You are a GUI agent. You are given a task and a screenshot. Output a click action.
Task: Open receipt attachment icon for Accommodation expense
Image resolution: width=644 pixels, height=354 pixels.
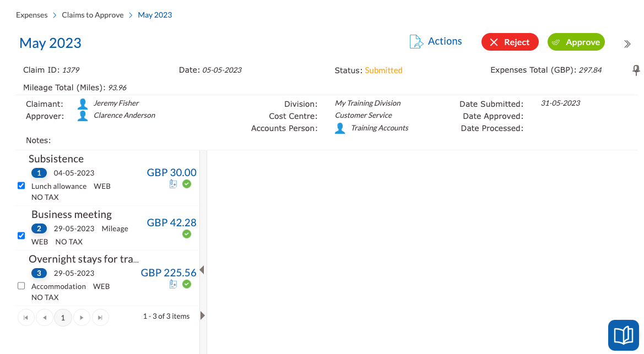tap(174, 284)
